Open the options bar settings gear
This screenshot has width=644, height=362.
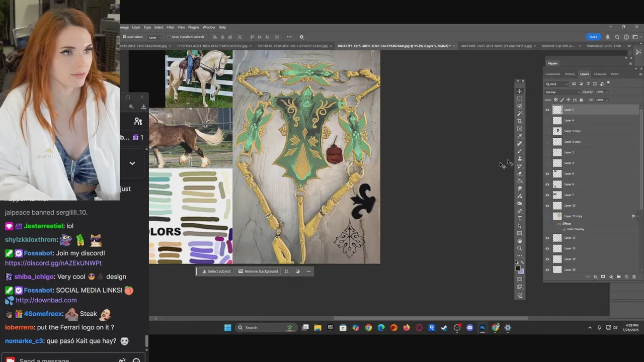tap(301, 37)
